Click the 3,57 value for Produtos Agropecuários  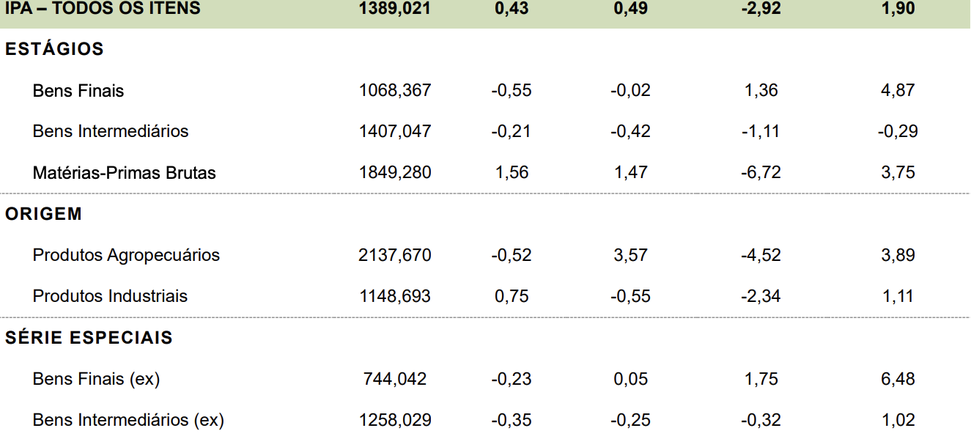coord(631,255)
